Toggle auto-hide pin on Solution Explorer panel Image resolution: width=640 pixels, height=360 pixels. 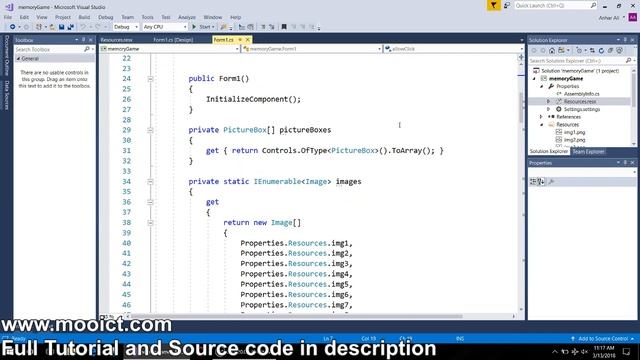point(625,40)
